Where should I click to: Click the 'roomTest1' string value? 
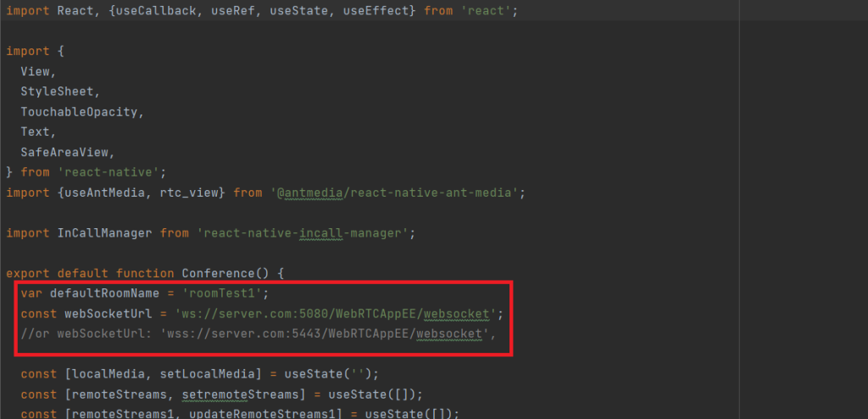222,293
